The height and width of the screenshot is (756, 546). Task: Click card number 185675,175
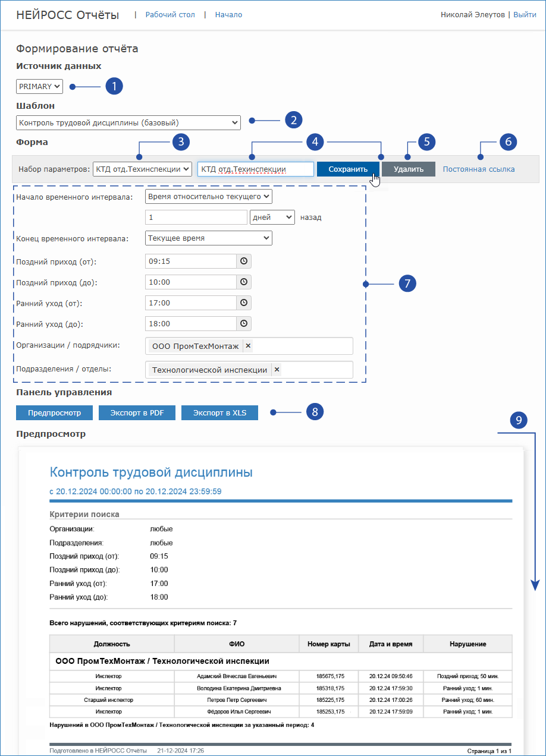pos(330,676)
